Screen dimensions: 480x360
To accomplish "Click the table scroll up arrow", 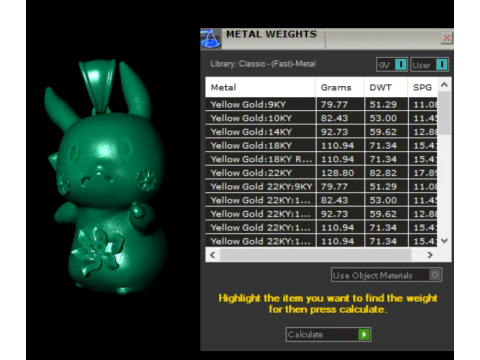I will [444, 85].
